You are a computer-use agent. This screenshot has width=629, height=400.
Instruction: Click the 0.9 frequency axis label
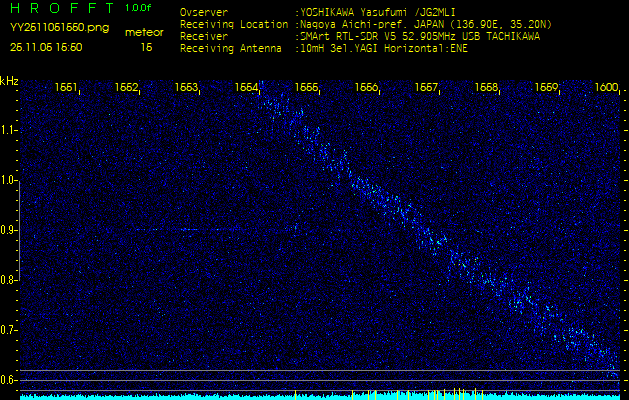(x=9, y=230)
